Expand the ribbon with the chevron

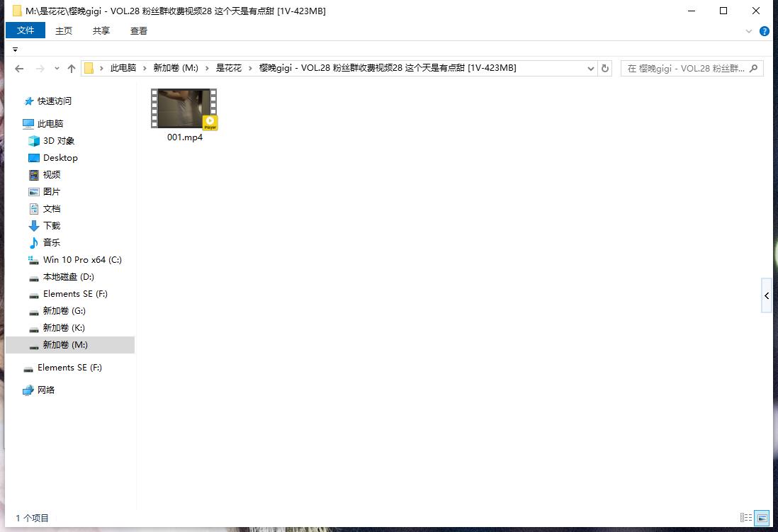pyautogui.click(x=749, y=31)
